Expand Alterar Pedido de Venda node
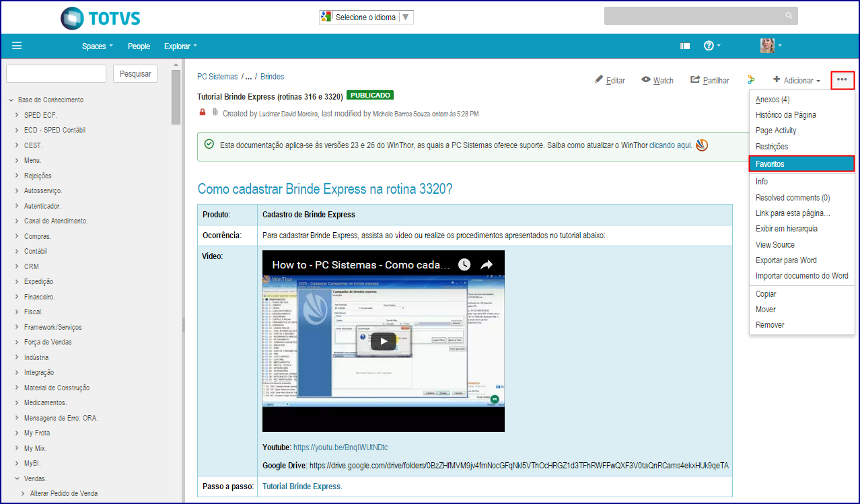 (x=24, y=493)
